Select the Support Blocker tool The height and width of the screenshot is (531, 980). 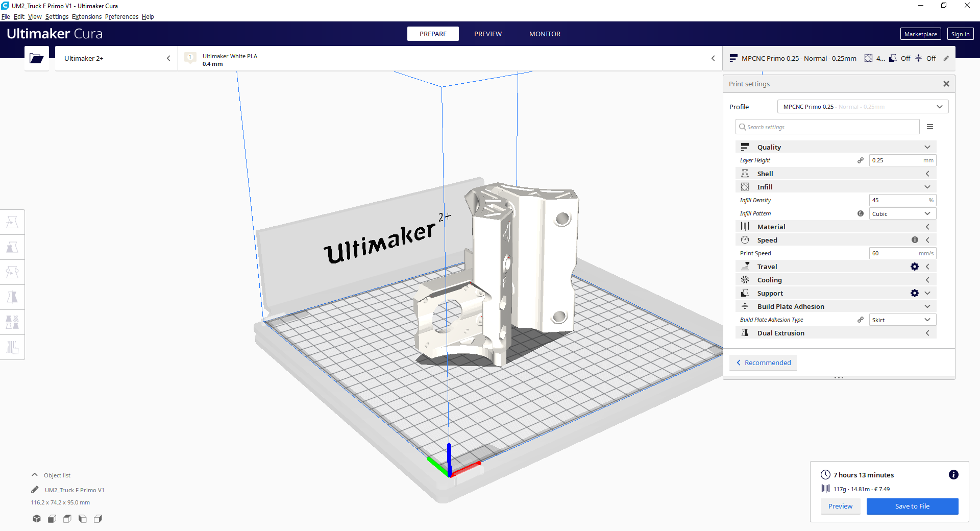(12, 347)
